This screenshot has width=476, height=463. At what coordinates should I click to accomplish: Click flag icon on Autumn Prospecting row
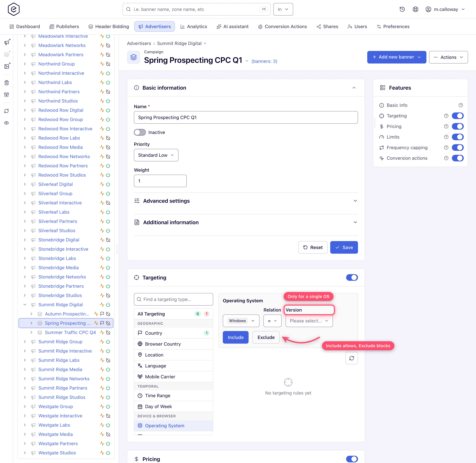(x=102, y=314)
